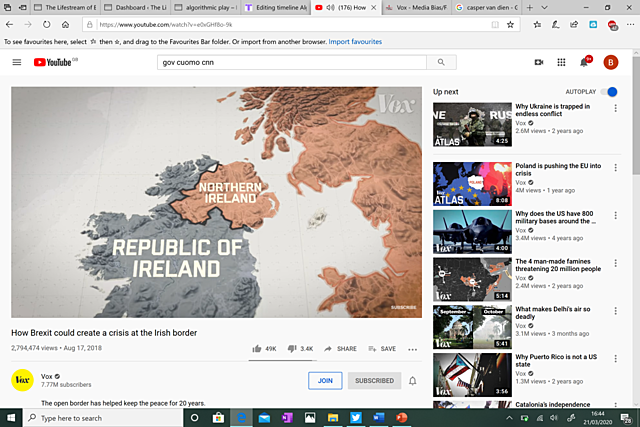Open Why Ukraine is trapped title
This screenshot has height=427, width=640.
(552, 110)
